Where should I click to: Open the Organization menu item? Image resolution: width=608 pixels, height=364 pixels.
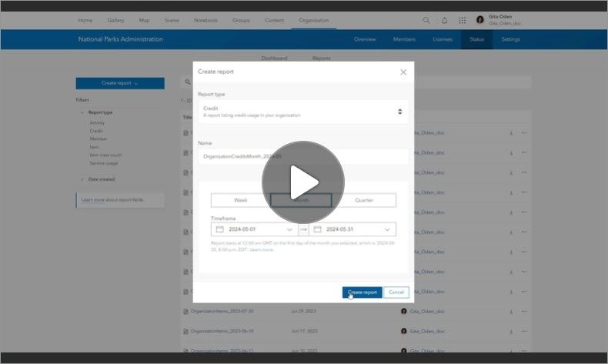(314, 20)
